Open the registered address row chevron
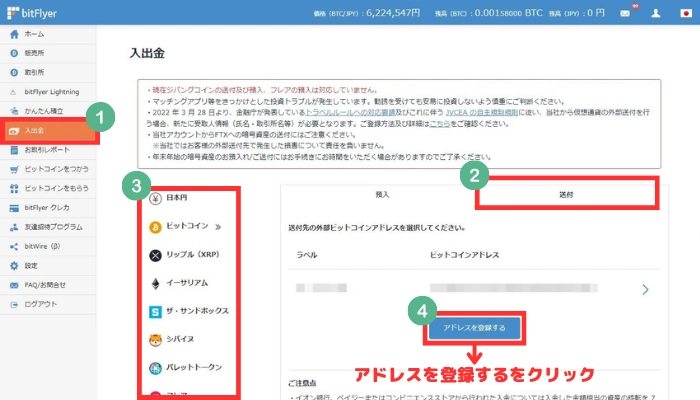The image size is (700, 400). (x=645, y=290)
